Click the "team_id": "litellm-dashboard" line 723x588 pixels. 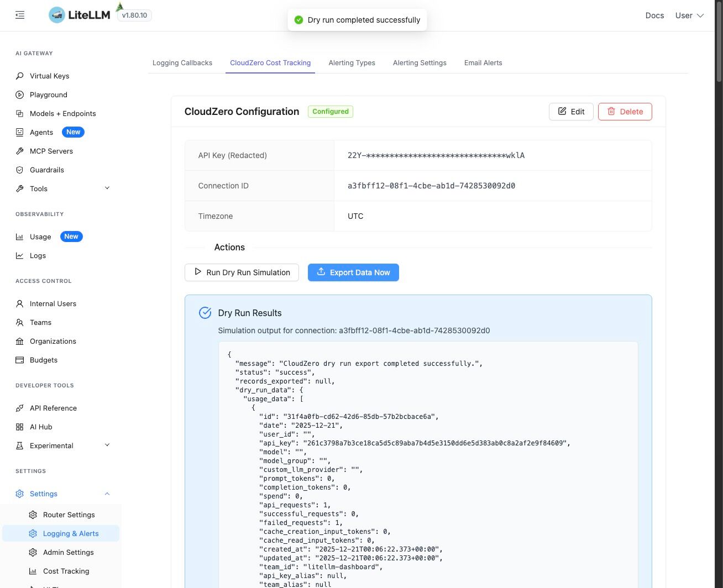coord(321,567)
